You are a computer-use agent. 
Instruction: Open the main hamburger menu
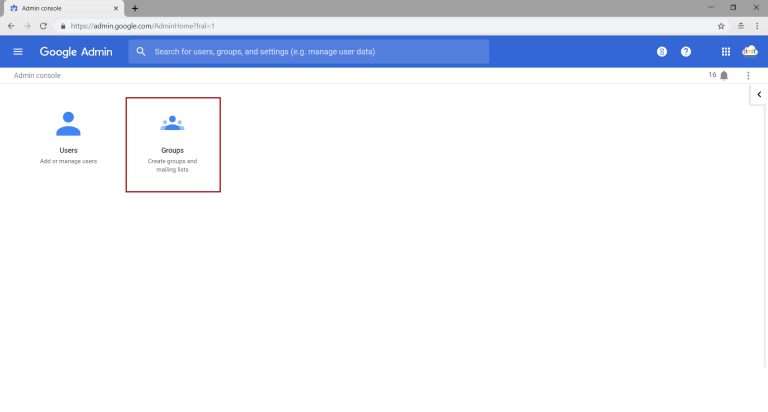pyautogui.click(x=18, y=51)
